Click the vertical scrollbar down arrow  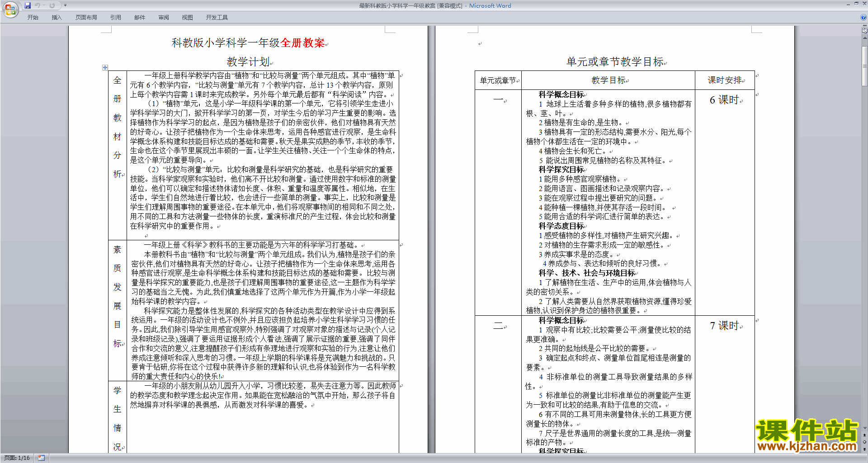pyautogui.click(x=865, y=428)
